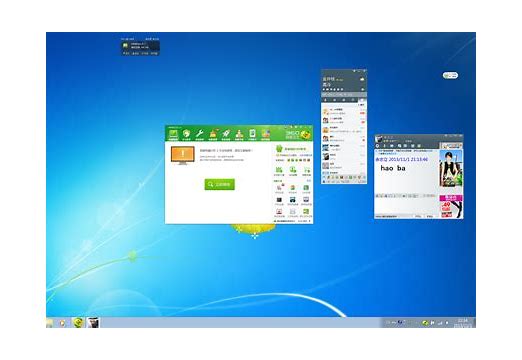Select the highlighted white tab in QQ panel
Viewport: 522px width, 360px height.
[362, 100]
